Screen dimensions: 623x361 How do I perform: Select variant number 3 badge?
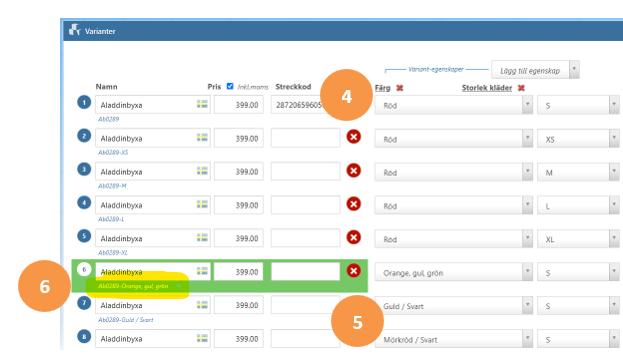pos(84,169)
